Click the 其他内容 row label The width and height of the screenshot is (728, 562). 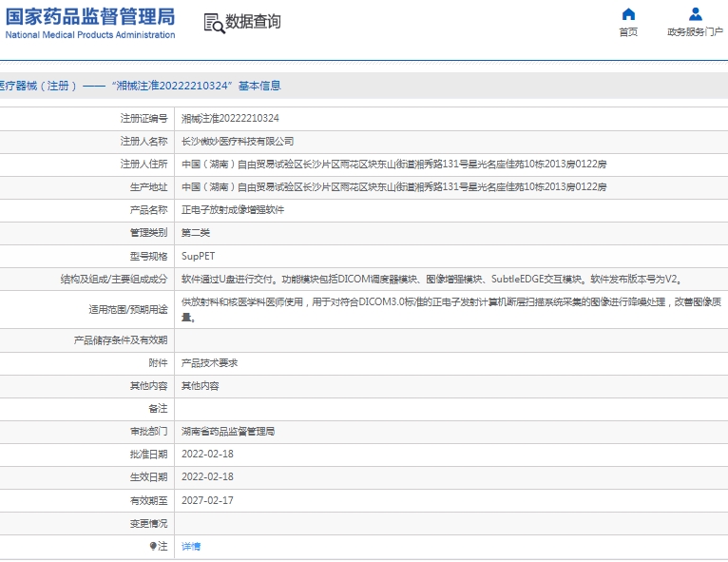148,386
